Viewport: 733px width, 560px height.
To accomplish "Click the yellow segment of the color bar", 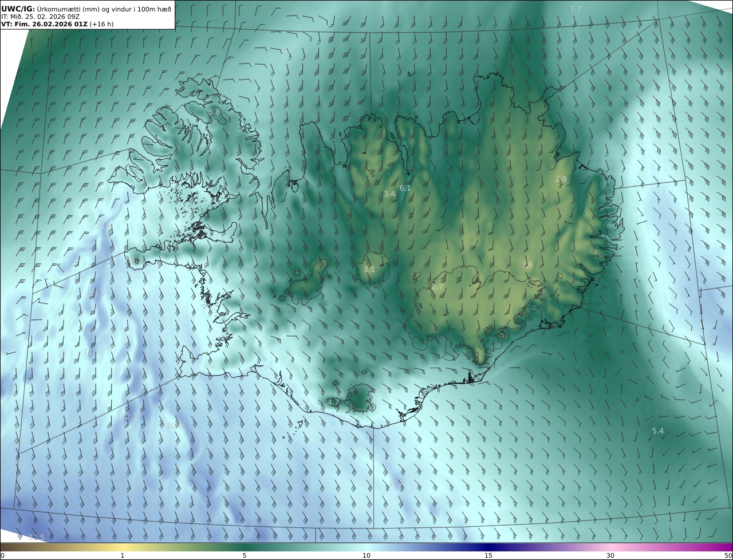I will tap(123, 547).
